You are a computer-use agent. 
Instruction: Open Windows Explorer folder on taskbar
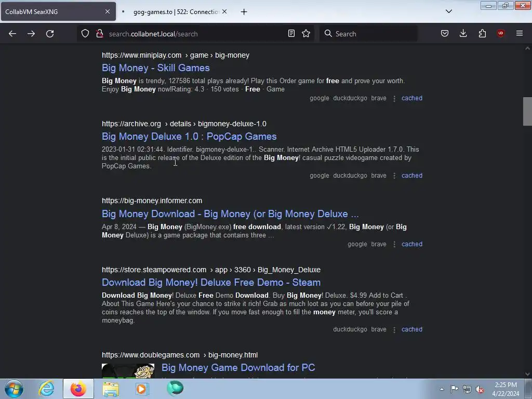(x=111, y=389)
